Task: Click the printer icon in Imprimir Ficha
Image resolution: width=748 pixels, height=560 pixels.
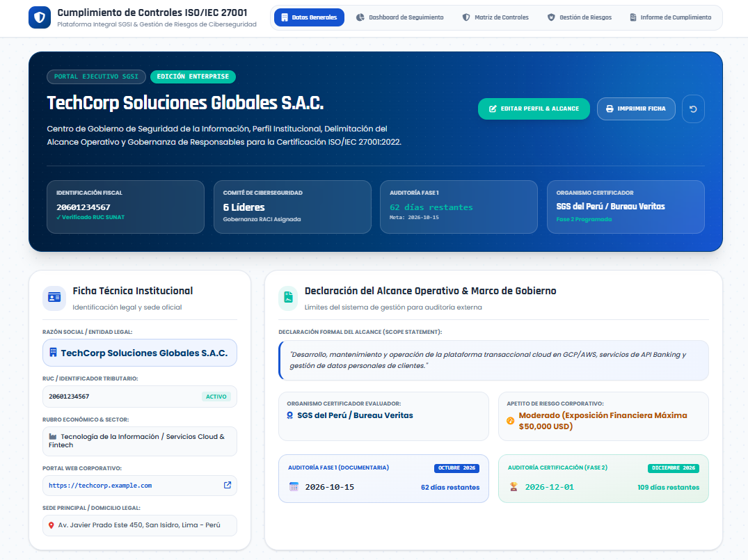Action: 610,109
